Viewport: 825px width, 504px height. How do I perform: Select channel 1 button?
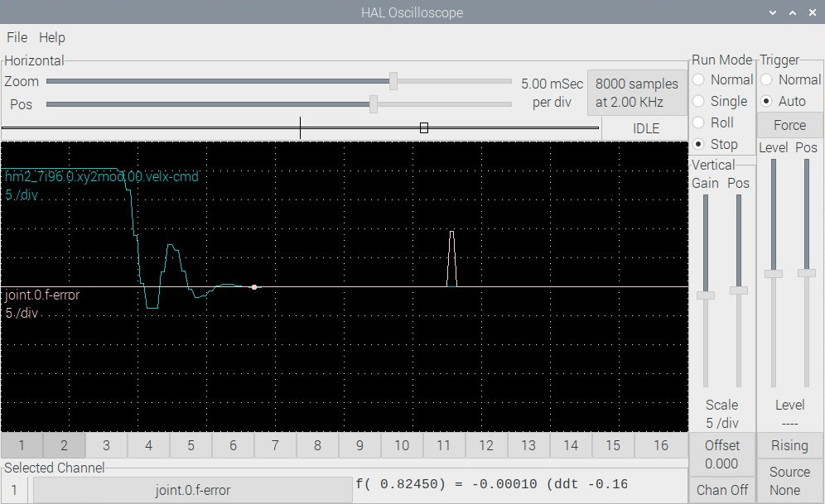click(22, 445)
